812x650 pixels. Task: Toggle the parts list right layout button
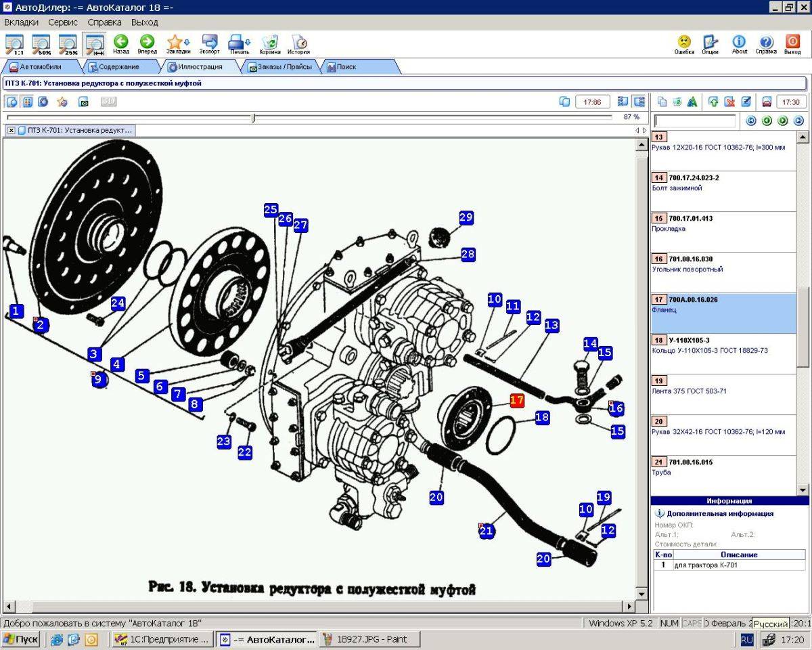(639, 102)
